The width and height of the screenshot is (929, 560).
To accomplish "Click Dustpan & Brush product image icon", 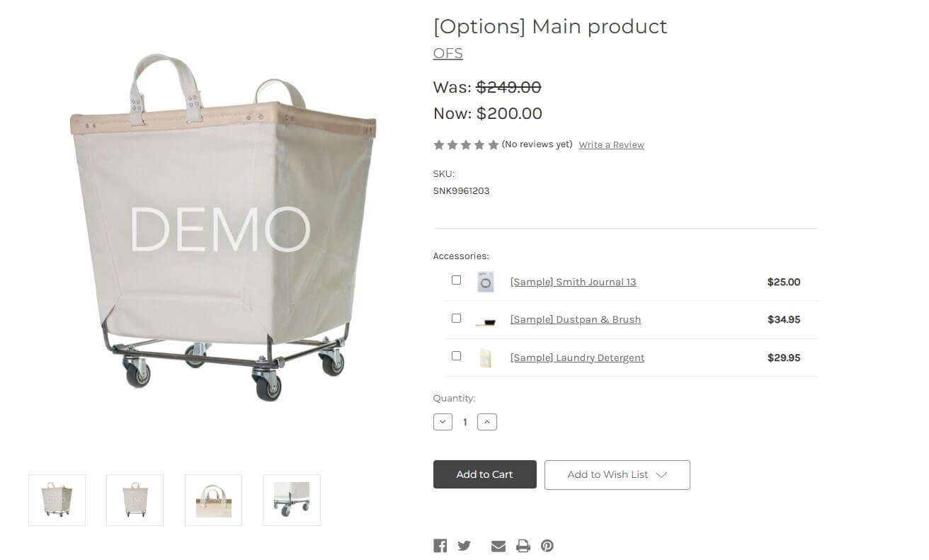I will pyautogui.click(x=486, y=320).
